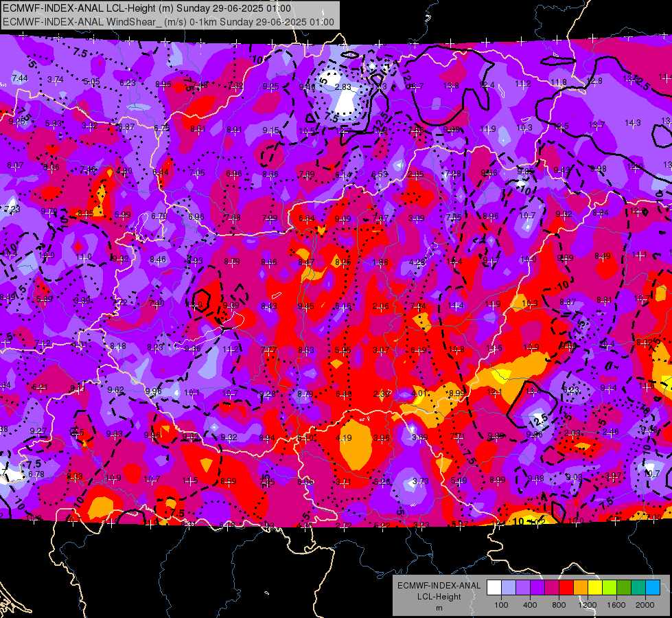Click the 3.71 wind shear value
Screen dimensions: 672x618
point(343,482)
